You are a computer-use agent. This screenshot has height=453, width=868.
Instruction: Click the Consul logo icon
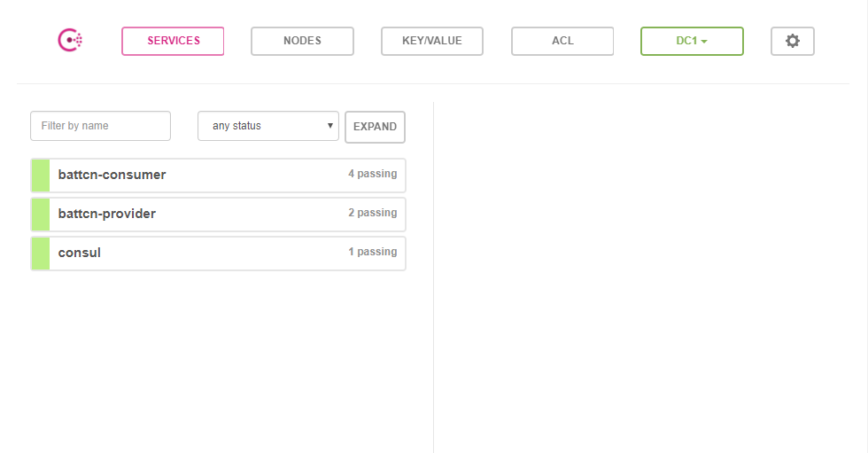point(70,41)
